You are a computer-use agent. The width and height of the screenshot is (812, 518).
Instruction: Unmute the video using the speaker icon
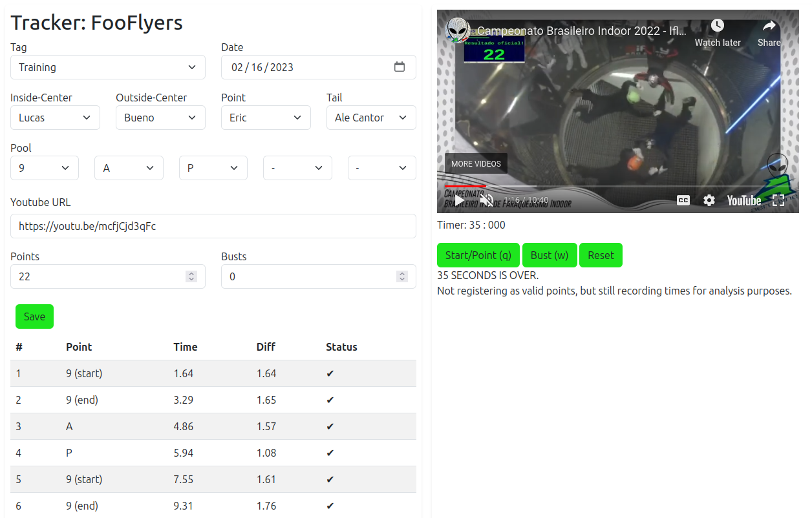point(486,200)
